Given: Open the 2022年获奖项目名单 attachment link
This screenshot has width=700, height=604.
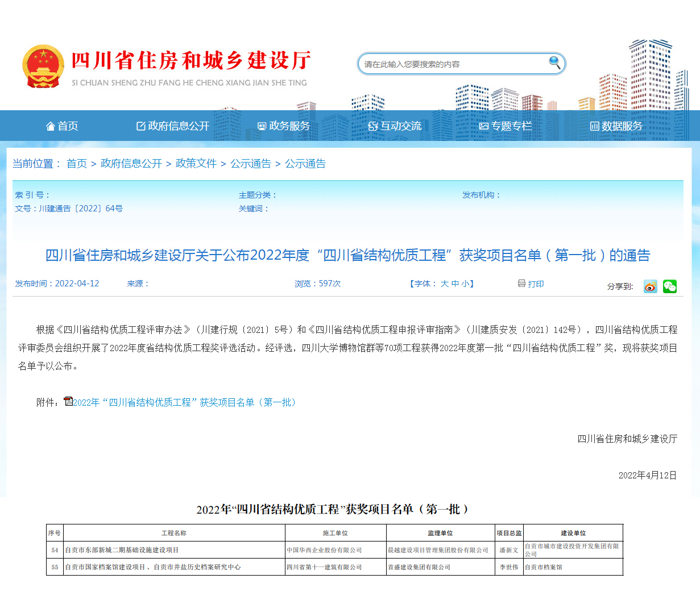Looking at the screenshot, I should [x=185, y=402].
